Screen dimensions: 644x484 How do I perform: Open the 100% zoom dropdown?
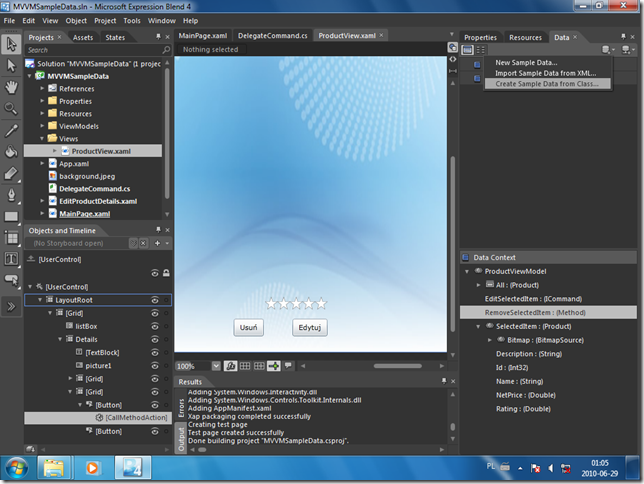tap(216, 366)
